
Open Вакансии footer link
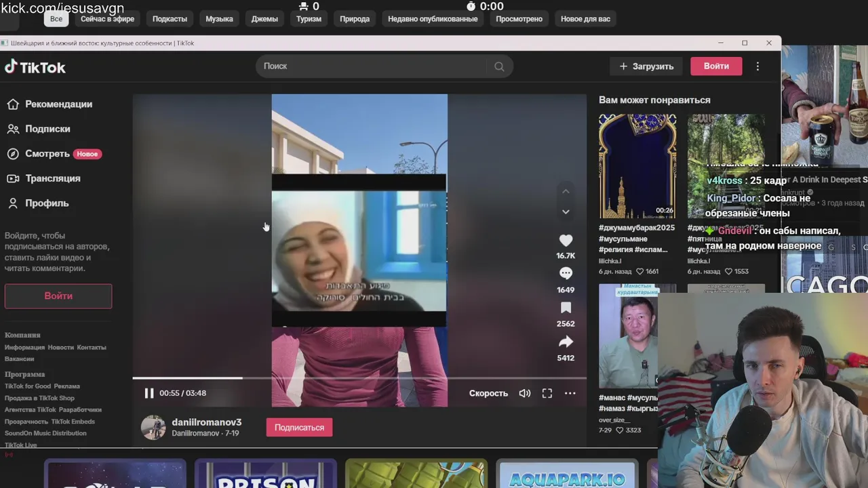19,359
